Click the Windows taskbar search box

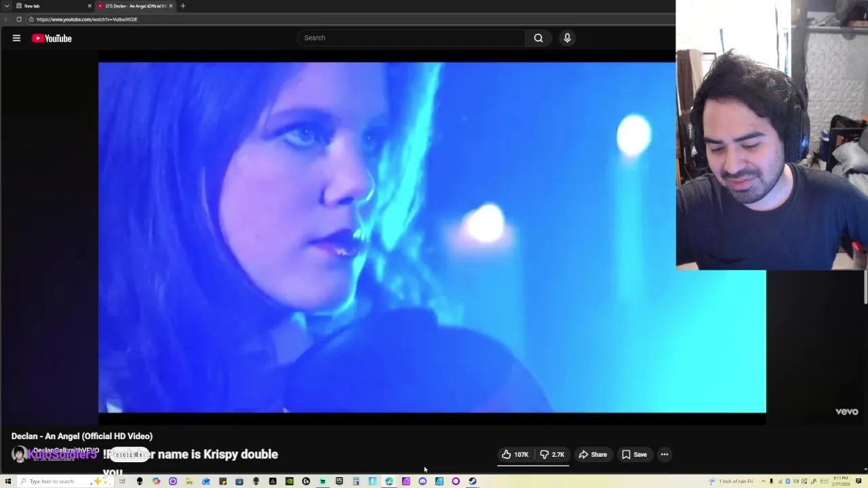[64, 481]
